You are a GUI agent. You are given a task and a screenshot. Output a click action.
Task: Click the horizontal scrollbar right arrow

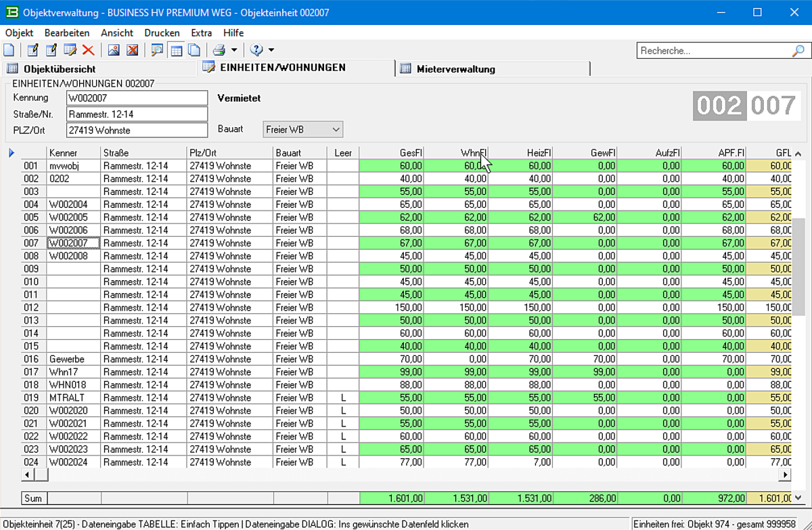[x=785, y=474]
